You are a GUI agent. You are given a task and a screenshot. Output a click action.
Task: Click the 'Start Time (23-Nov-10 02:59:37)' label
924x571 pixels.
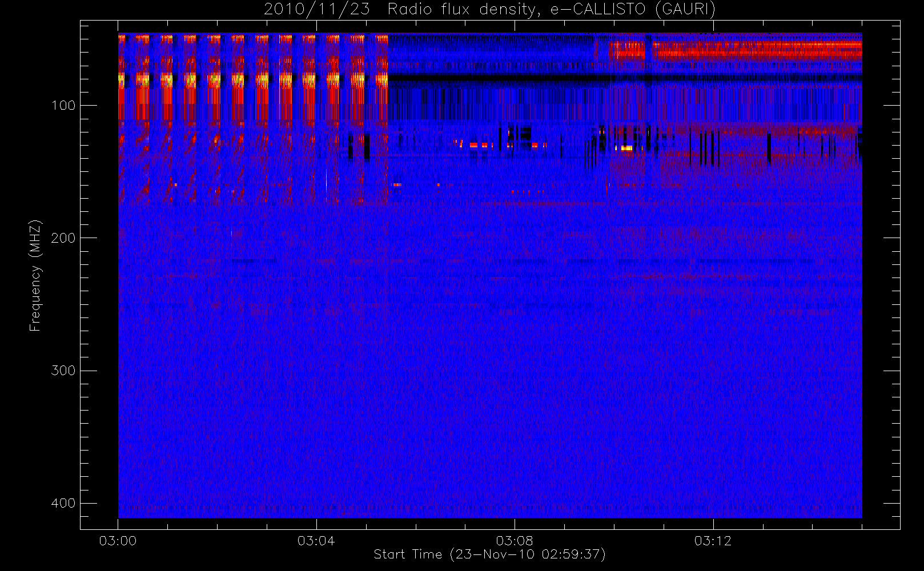(x=489, y=554)
